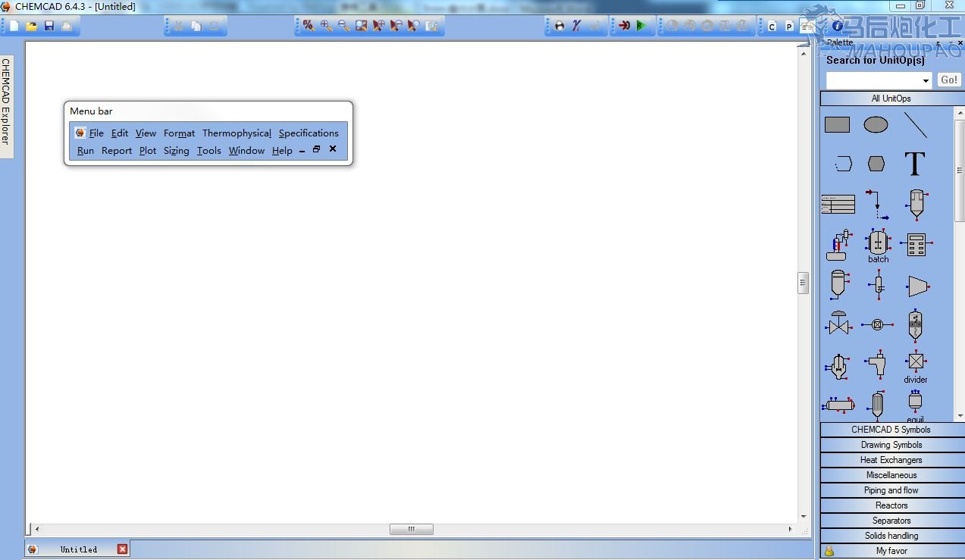Pick the batch reactor unit operation icon
This screenshot has height=560, width=965.
(878, 243)
